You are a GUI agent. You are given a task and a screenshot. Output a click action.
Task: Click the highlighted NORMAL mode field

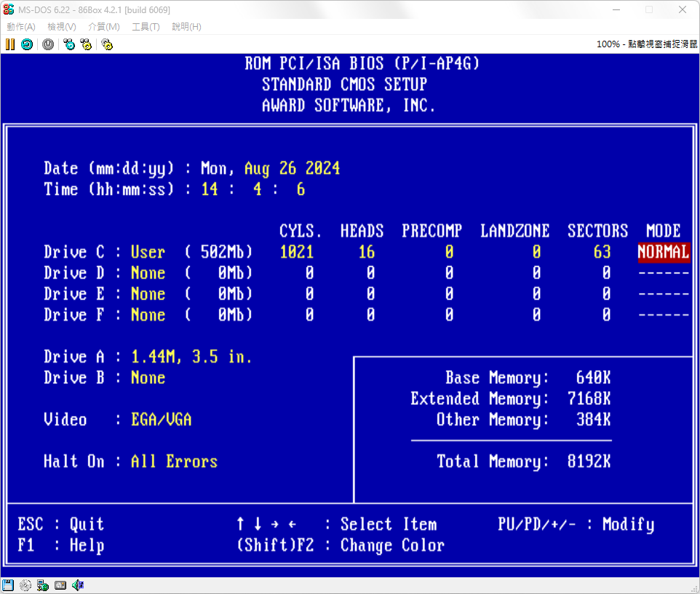(x=663, y=252)
